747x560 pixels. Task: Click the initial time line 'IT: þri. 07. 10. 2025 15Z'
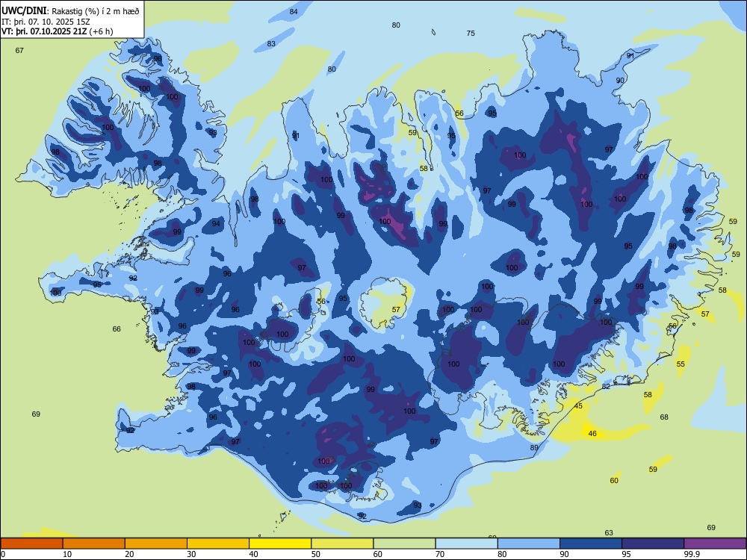click(x=46, y=22)
